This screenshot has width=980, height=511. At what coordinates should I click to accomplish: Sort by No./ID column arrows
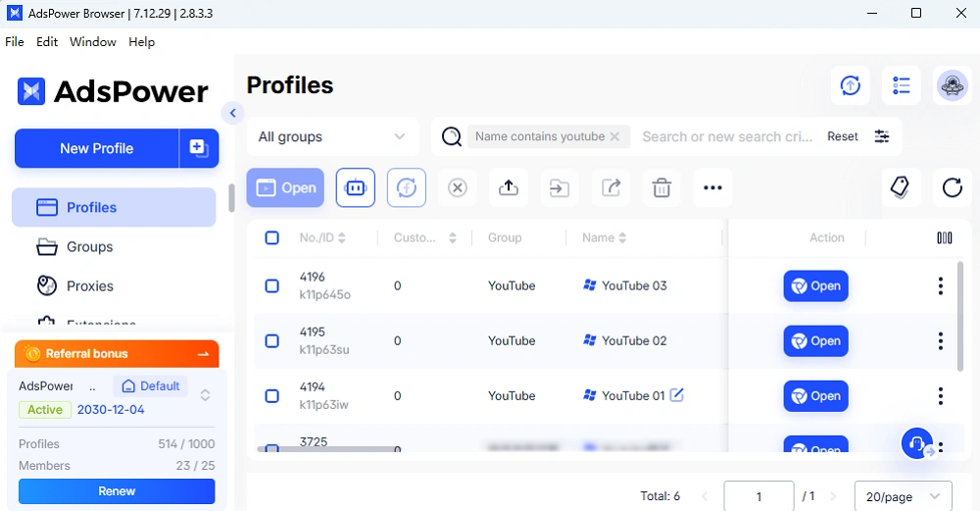click(x=341, y=237)
